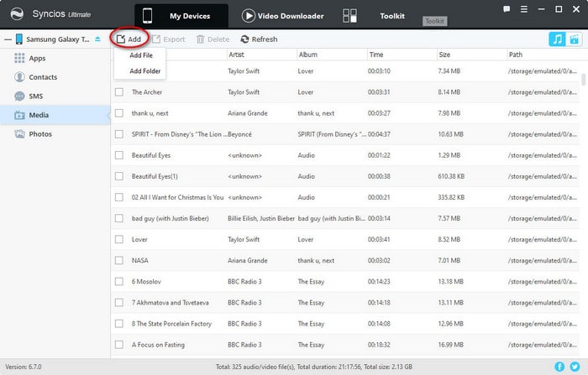
Task: Check the box for Beautiful Eyes
Action: [119, 155]
